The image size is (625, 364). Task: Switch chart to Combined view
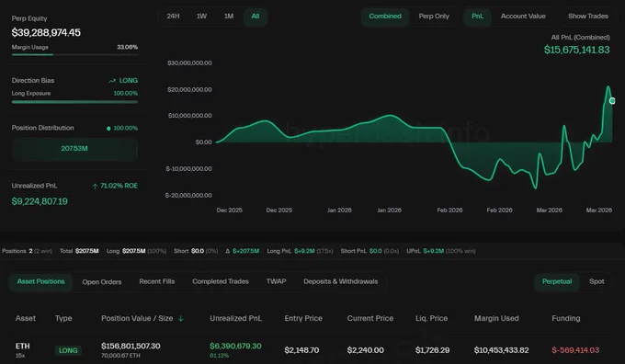(385, 17)
